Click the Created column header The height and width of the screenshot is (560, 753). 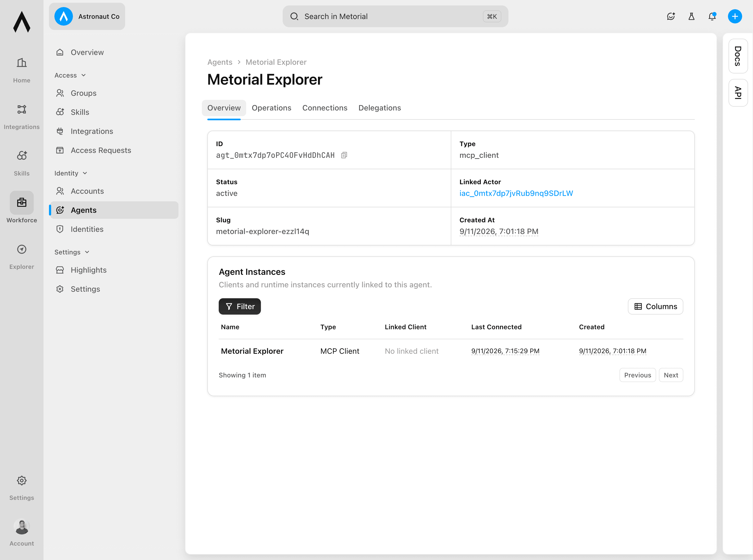[x=592, y=327]
